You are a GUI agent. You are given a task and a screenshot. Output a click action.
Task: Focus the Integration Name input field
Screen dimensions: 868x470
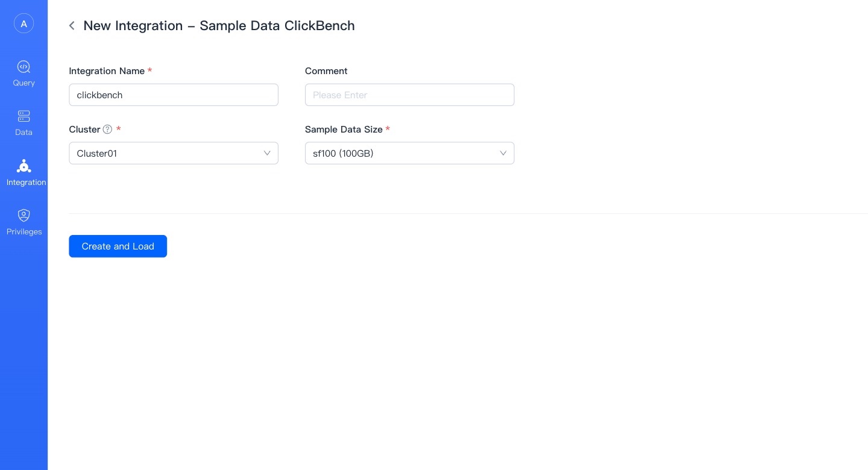[x=174, y=95]
